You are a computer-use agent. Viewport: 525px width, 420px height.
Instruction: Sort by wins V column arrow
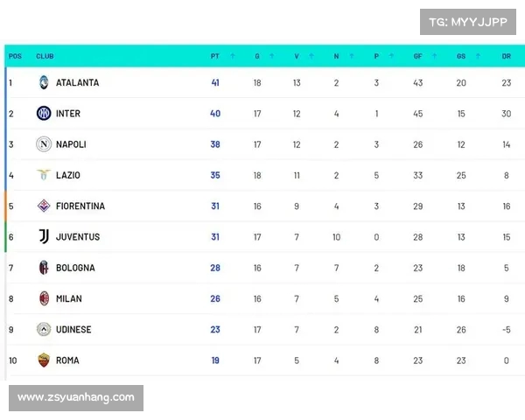pyautogui.click(x=311, y=56)
